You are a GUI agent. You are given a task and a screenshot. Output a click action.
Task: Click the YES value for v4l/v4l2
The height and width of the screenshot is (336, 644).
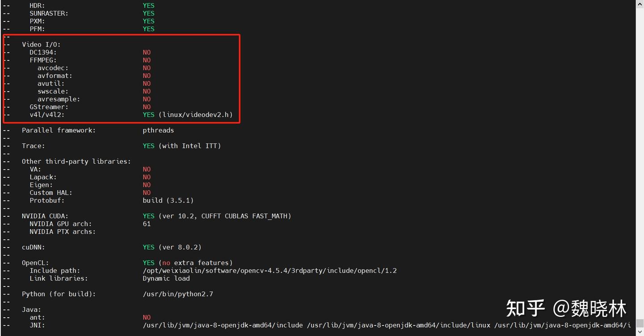[x=148, y=115]
